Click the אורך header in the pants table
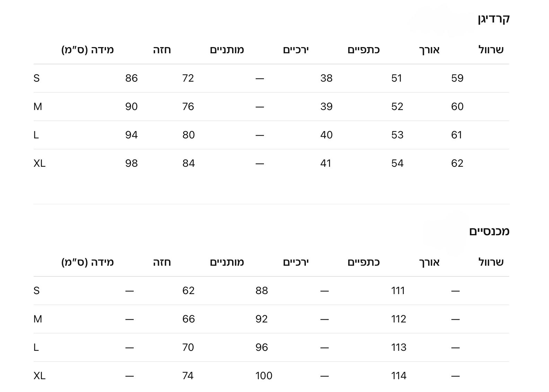The width and height of the screenshot is (549, 392). pyautogui.click(x=429, y=262)
